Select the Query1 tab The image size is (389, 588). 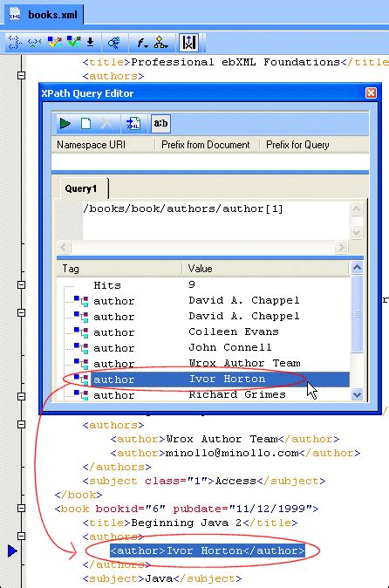click(81, 188)
